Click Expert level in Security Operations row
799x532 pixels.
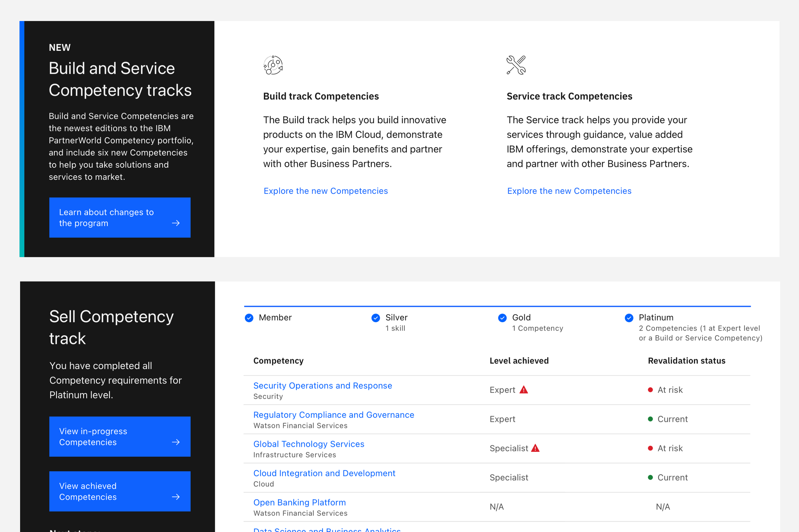pos(502,390)
